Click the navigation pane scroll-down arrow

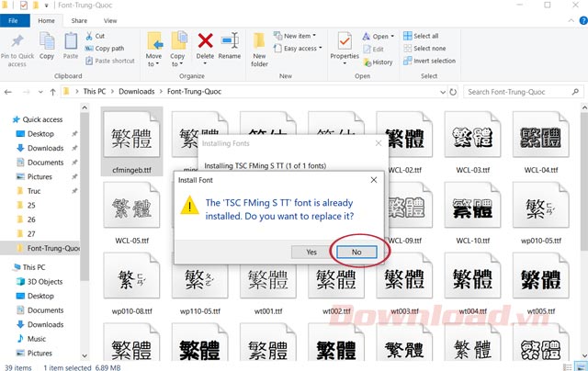click(85, 355)
